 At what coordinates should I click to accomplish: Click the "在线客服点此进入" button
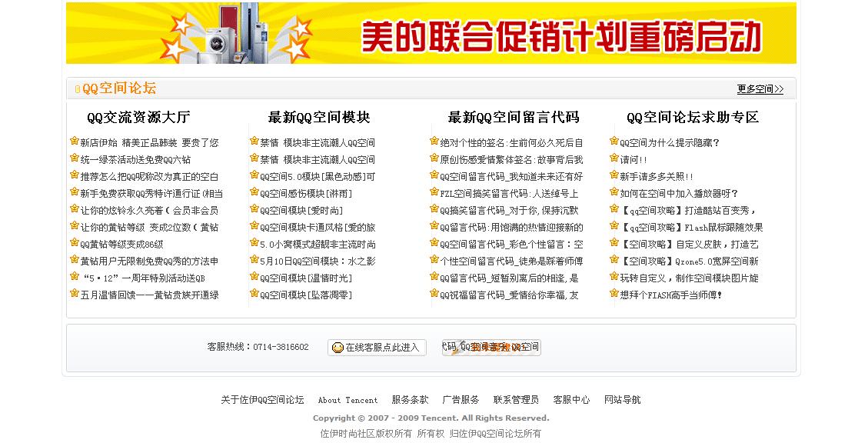pos(377,348)
